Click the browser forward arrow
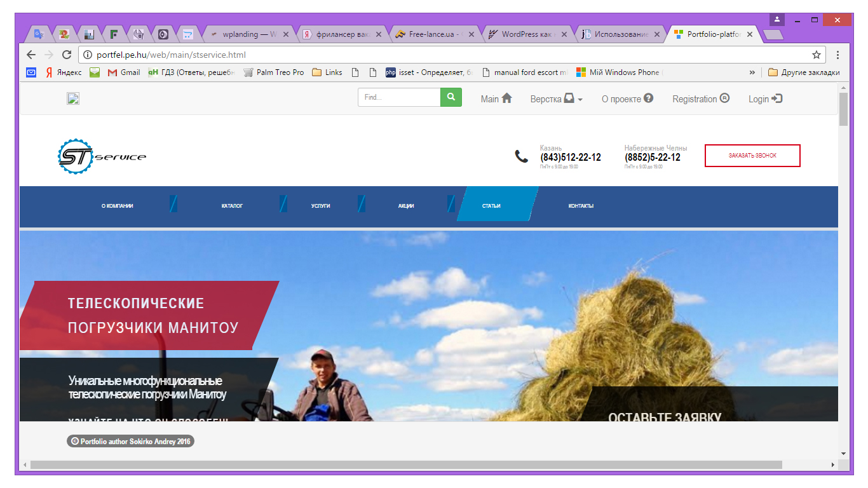The image size is (868, 488). [x=49, y=55]
